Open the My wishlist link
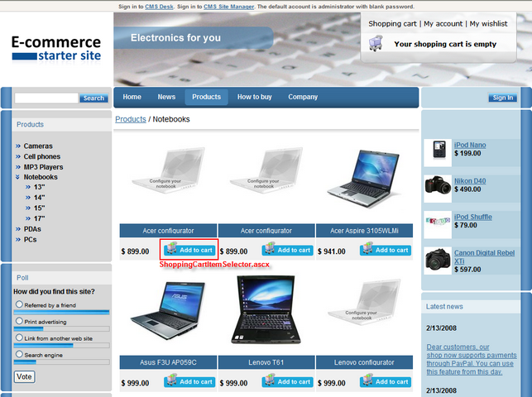This screenshot has width=532, height=397. coord(489,24)
